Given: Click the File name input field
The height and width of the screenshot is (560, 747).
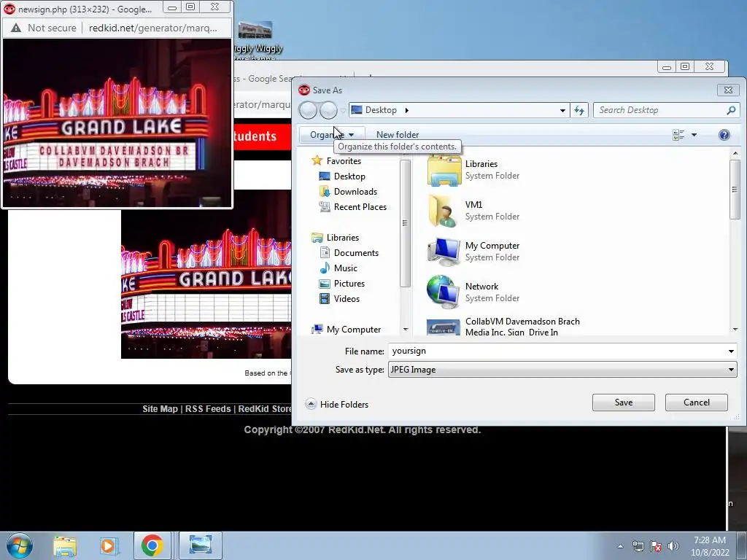Looking at the screenshot, I should (x=557, y=351).
